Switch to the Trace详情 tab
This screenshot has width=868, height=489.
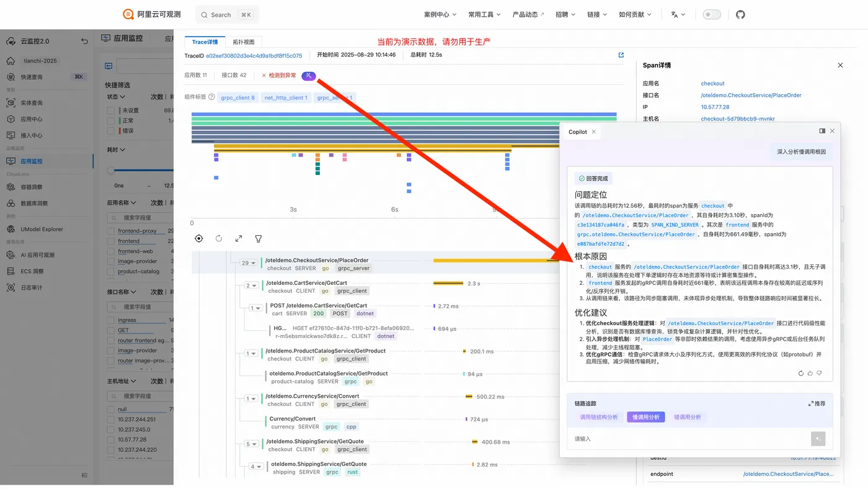tap(205, 42)
